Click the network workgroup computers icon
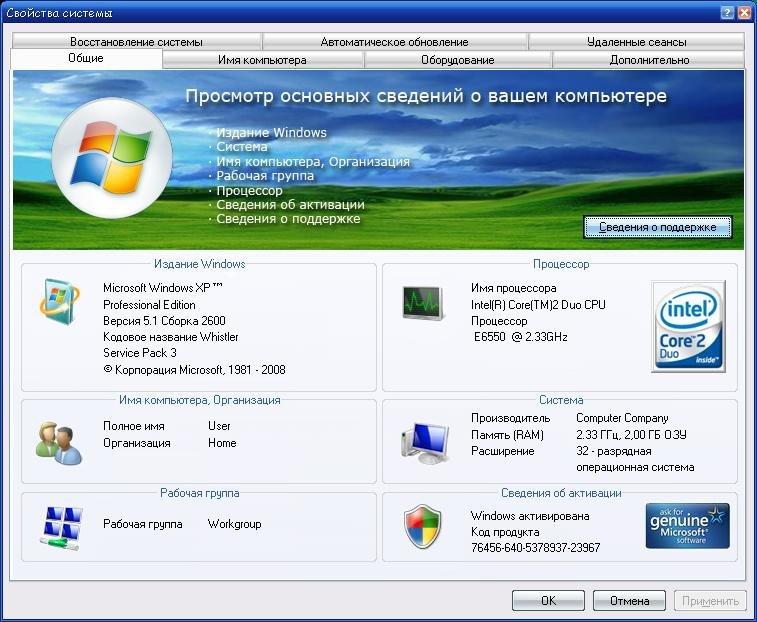This screenshot has width=757, height=622. pyautogui.click(x=61, y=528)
